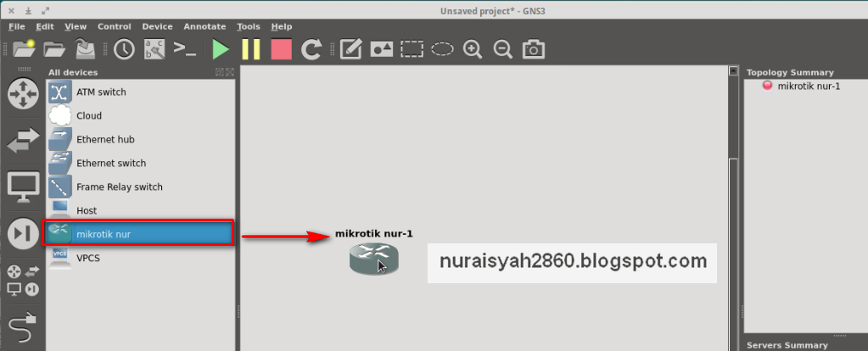Select the Draw ellipse tool
868x351 pixels.
pos(442,49)
